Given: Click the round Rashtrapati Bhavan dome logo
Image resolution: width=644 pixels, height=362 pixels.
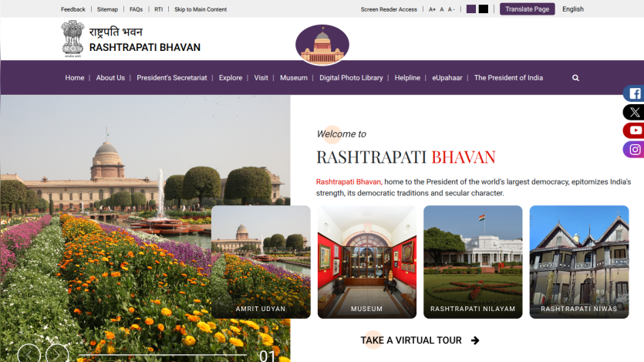Looking at the screenshot, I should click(322, 45).
